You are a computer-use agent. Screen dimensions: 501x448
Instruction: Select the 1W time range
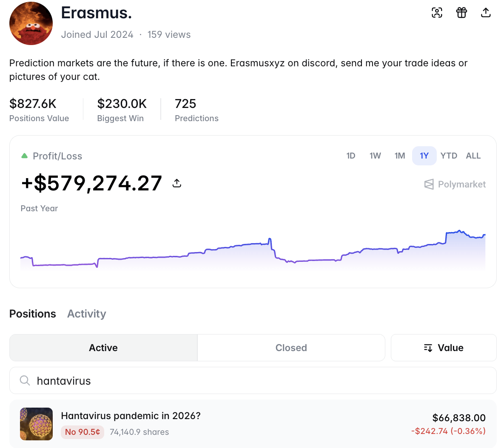[x=375, y=156]
